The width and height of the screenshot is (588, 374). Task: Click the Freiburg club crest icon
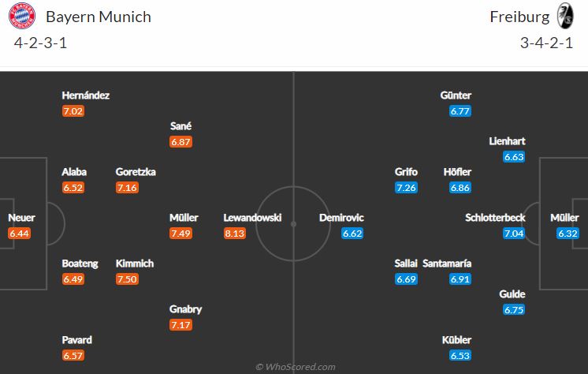click(565, 16)
